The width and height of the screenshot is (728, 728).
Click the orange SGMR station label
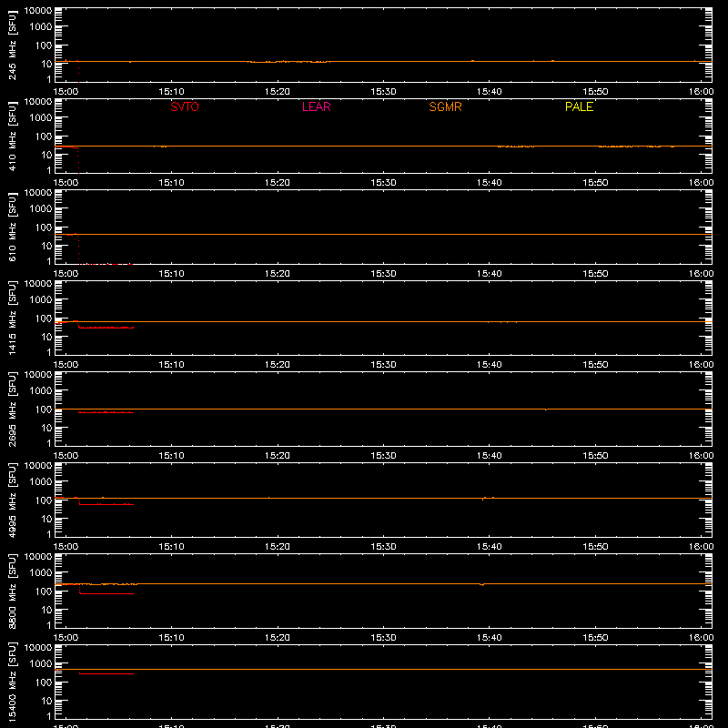click(445, 106)
